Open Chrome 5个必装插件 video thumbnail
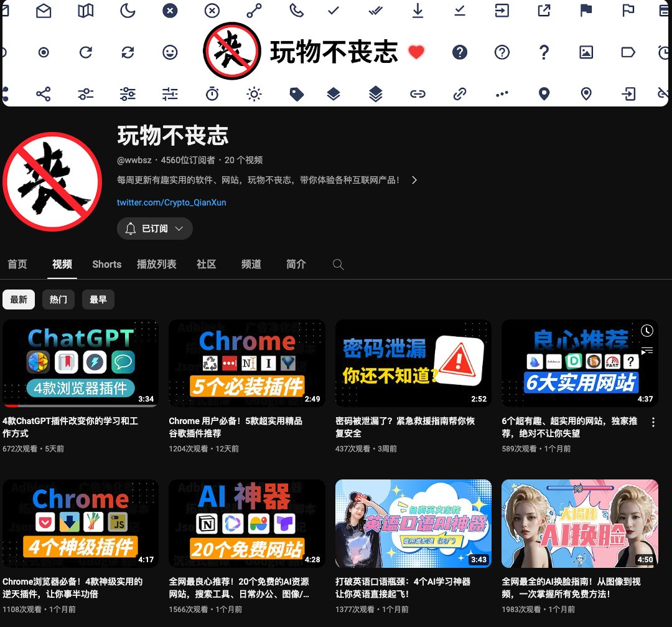 click(247, 363)
